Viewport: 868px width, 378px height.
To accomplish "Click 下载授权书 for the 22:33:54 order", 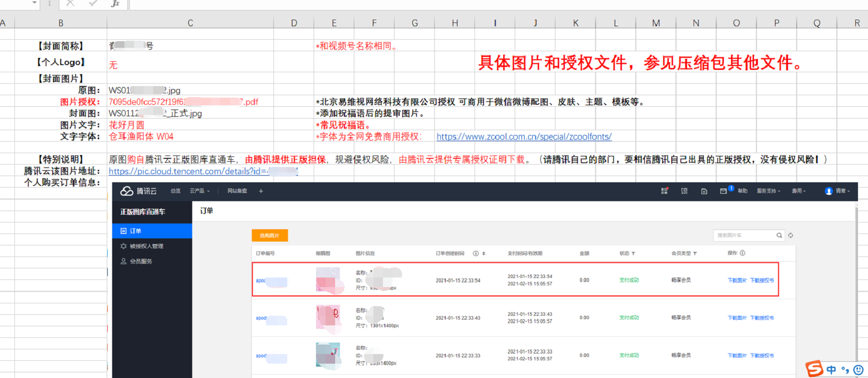I will (762, 280).
